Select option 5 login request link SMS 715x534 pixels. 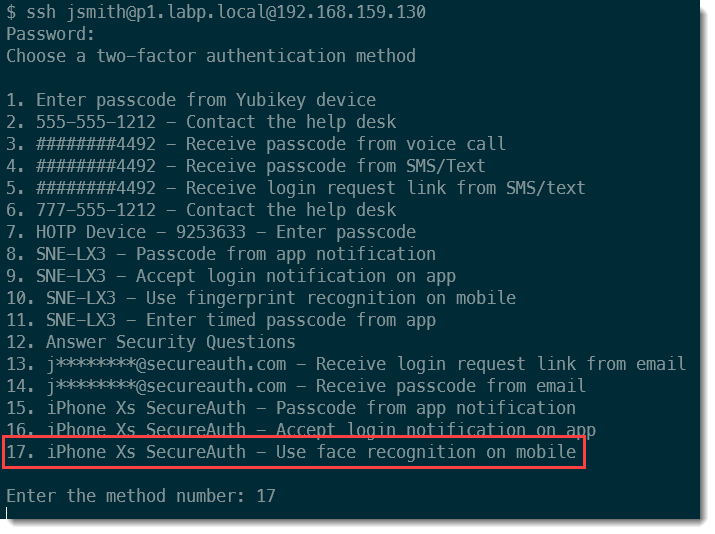(296, 188)
